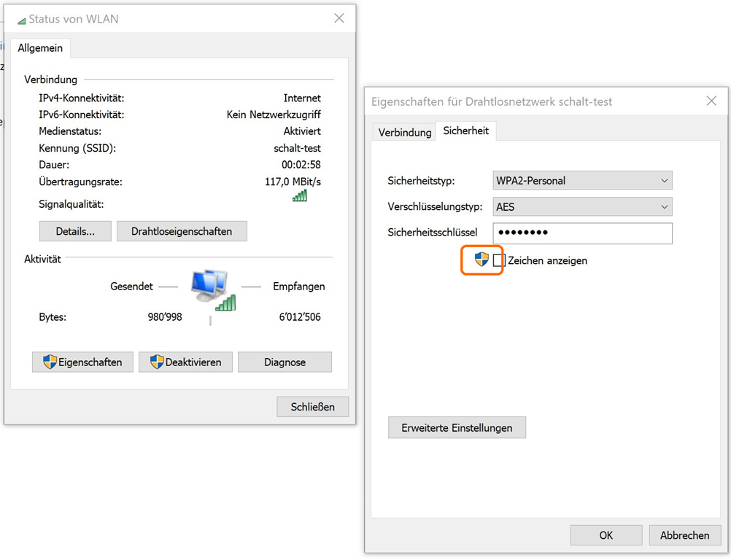The height and width of the screenshot is (560, 731).
Task: Confirm with the OK button
Action: pyautogui.click(x=606, y=535)
